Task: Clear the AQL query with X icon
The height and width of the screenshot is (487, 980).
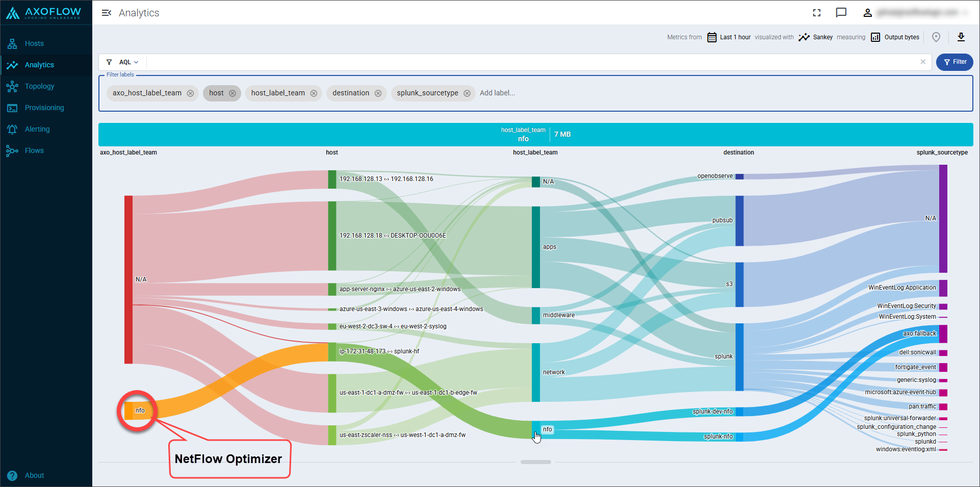Action: point(923,62)
